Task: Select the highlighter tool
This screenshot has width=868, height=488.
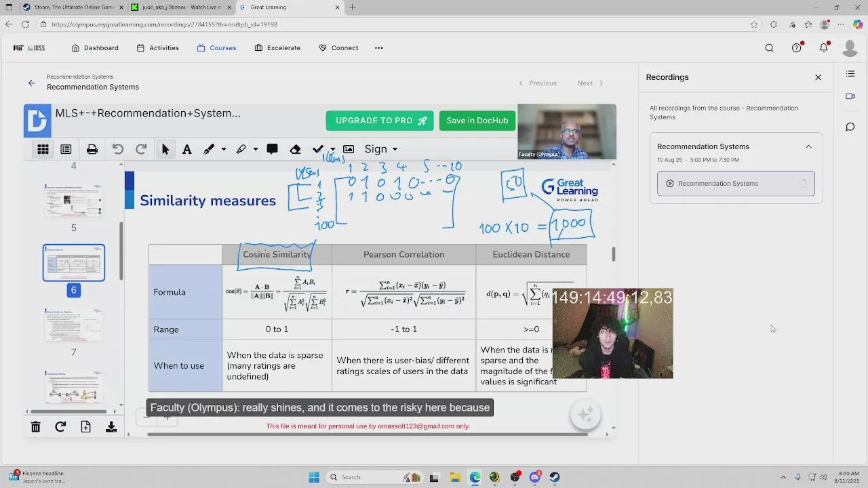Action: 241,149
